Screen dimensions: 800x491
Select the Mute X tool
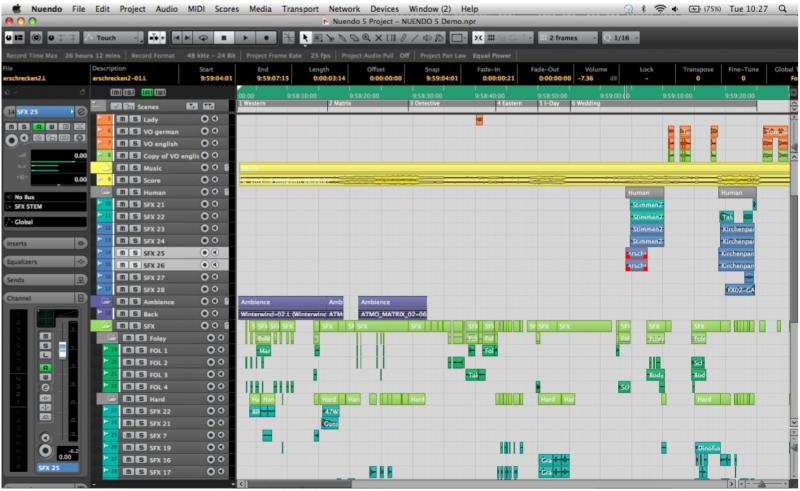click(379, 38)
